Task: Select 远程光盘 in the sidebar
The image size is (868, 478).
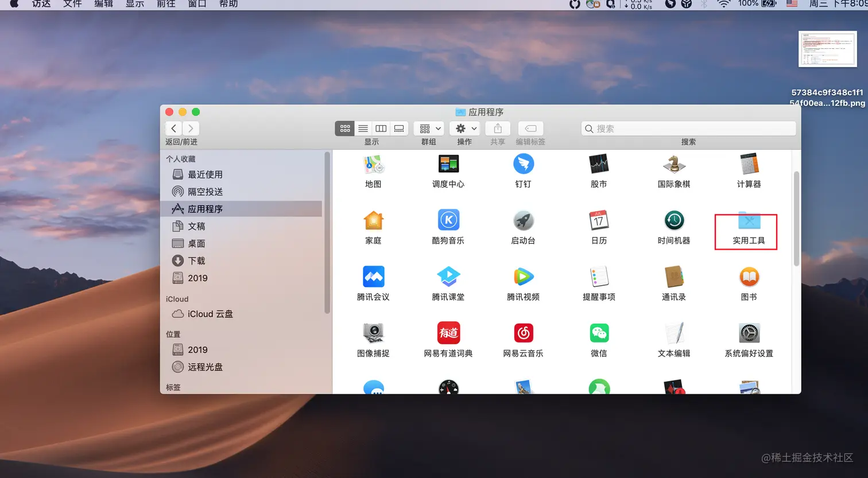Action: tap(241, 367)
